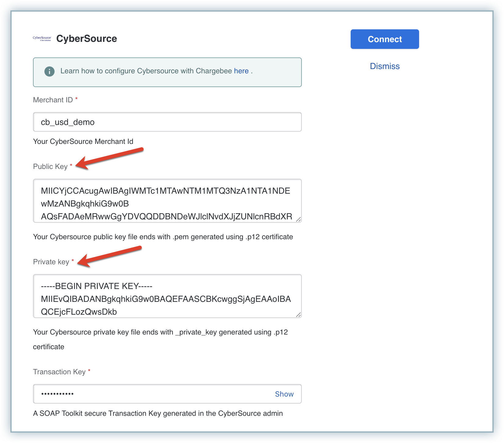Image resolution: width=504 pixels, height=443 pixels.
Task: Open the 'here' configuration guide link
Action: tap(241, 71)
